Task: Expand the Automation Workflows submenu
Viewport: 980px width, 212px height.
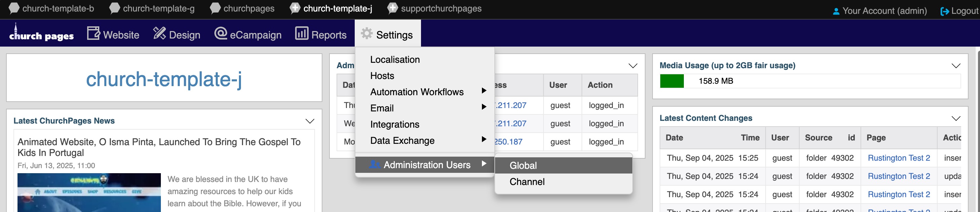Action: coord(484,91)
